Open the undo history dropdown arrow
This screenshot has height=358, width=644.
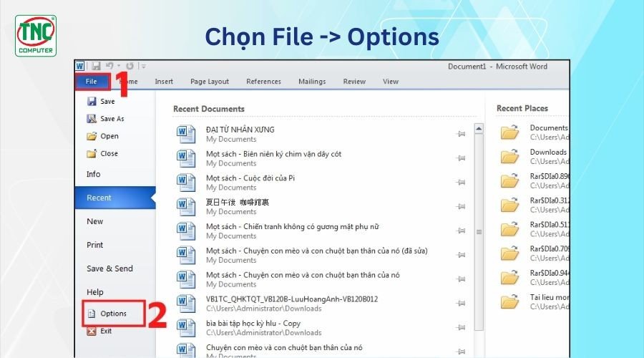coord(119,66)
